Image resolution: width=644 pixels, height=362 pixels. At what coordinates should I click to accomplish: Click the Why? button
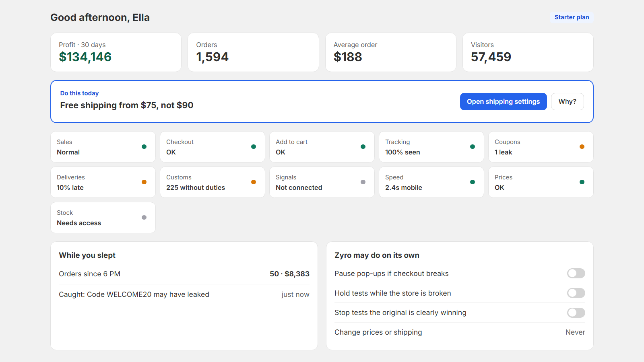coord(567,101)
